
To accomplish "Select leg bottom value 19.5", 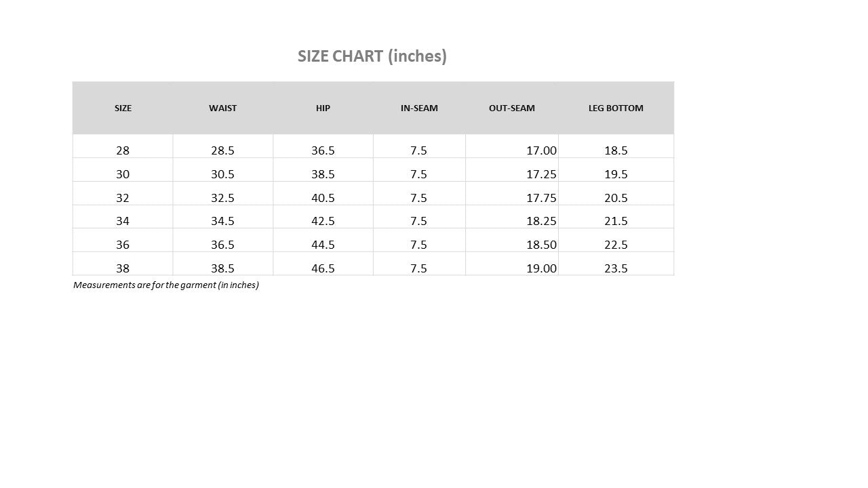I will tap(616, 174).
